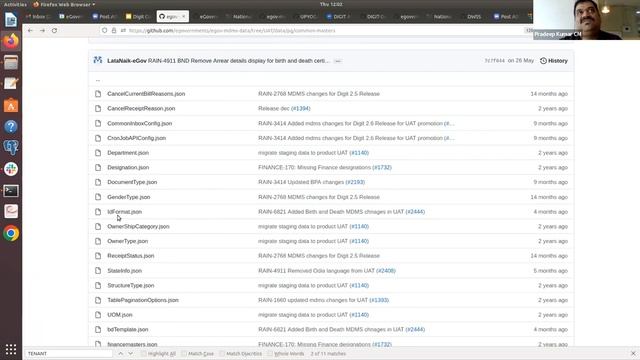Click the file icon next to UOM.json
The image size is (640, 360).
tap(98, 315)
